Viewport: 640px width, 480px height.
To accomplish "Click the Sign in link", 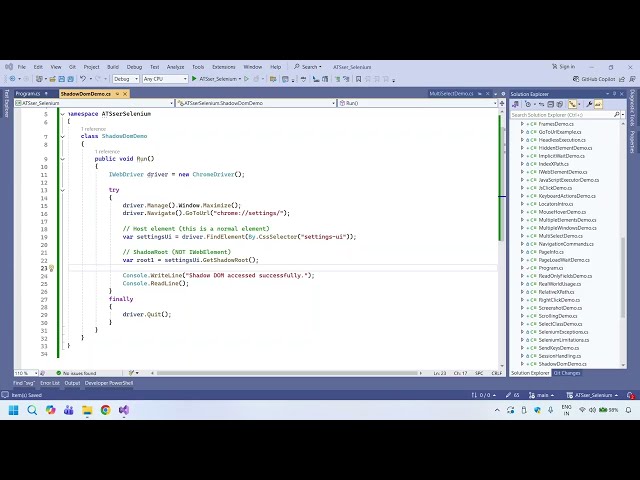I will 564,67.
